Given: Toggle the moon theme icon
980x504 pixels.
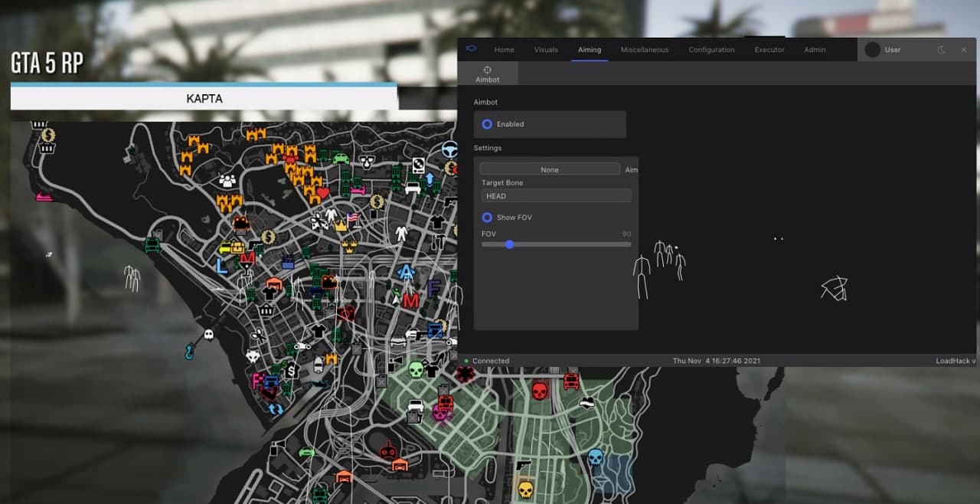Looking at the screenshot, I should coord(942,50).
